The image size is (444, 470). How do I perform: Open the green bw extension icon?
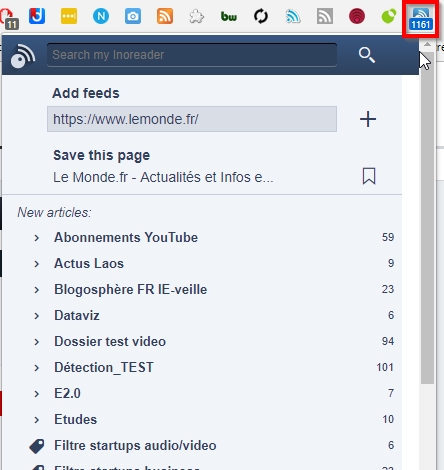pyautogui.click(x=229, y=16)
